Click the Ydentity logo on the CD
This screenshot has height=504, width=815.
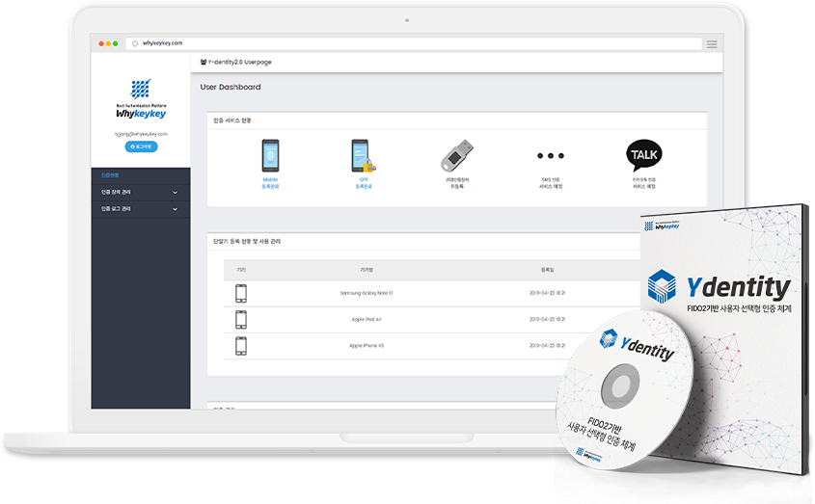tap(638, 344)
